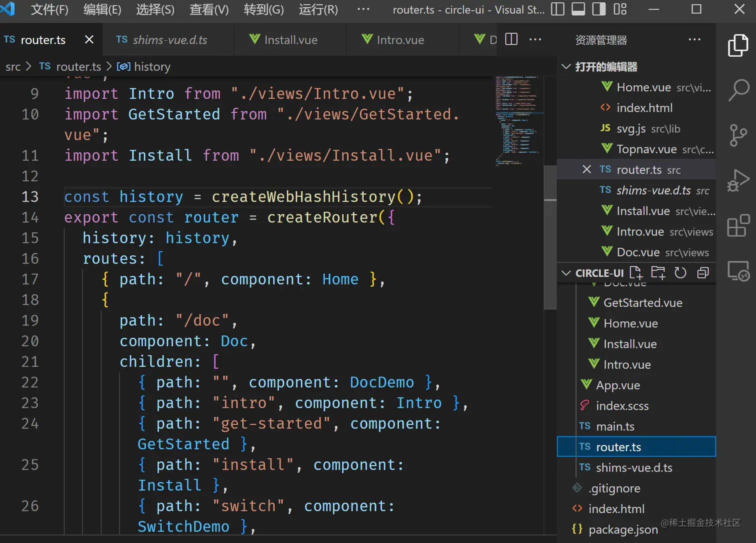Refresh the CIRCLE-UI explorer tree
Image resolution: width=756 pixels, height=543 pixels.
pyautogui.click(x=680, y=272)
